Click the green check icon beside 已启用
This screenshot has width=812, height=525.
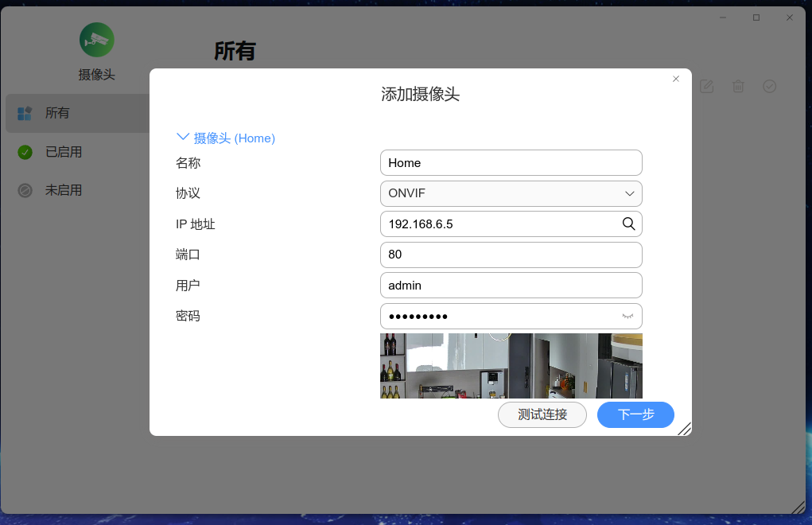click(x=25, y=152)
